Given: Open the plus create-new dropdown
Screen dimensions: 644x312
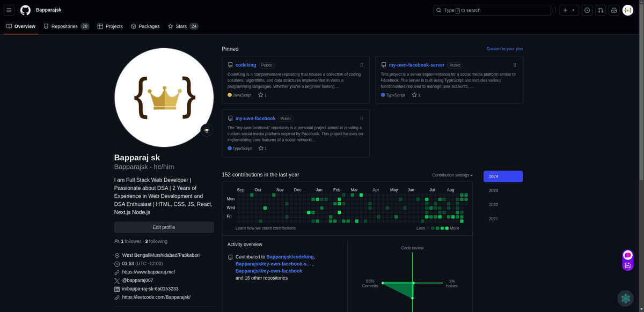Looking at the screenshot, I should point(568,10).
